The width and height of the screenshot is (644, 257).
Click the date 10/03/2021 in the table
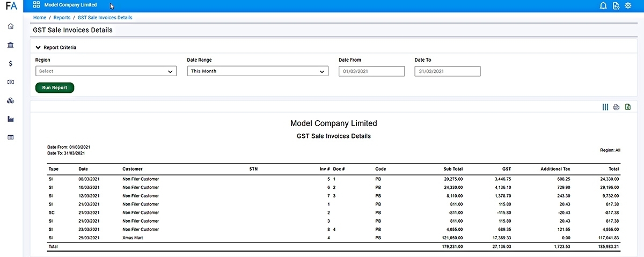point(89,187)
